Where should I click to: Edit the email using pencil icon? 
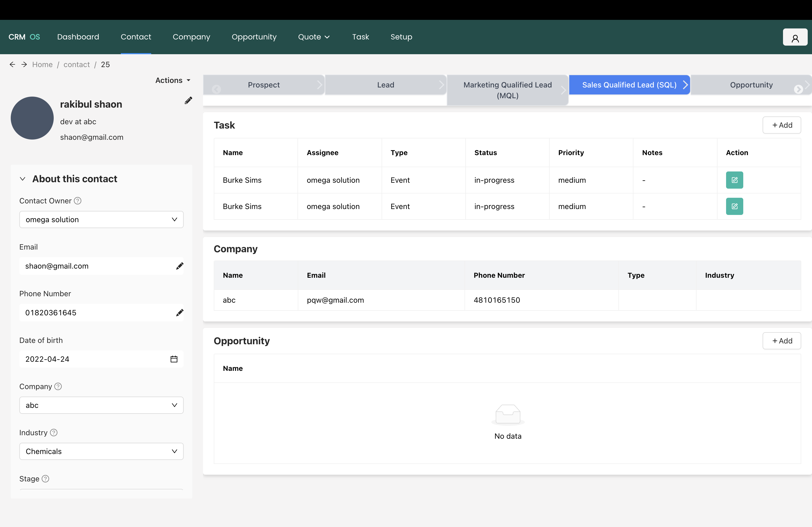coord(180,266)
